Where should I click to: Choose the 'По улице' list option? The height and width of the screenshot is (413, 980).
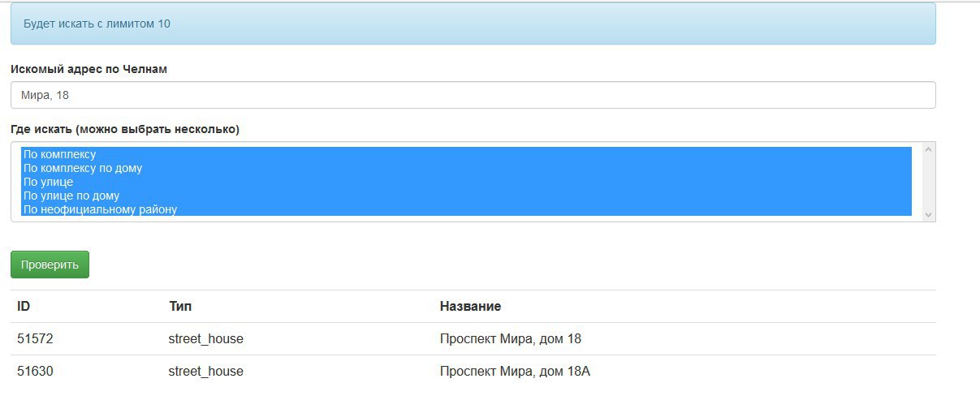click(x=466, y=182)
